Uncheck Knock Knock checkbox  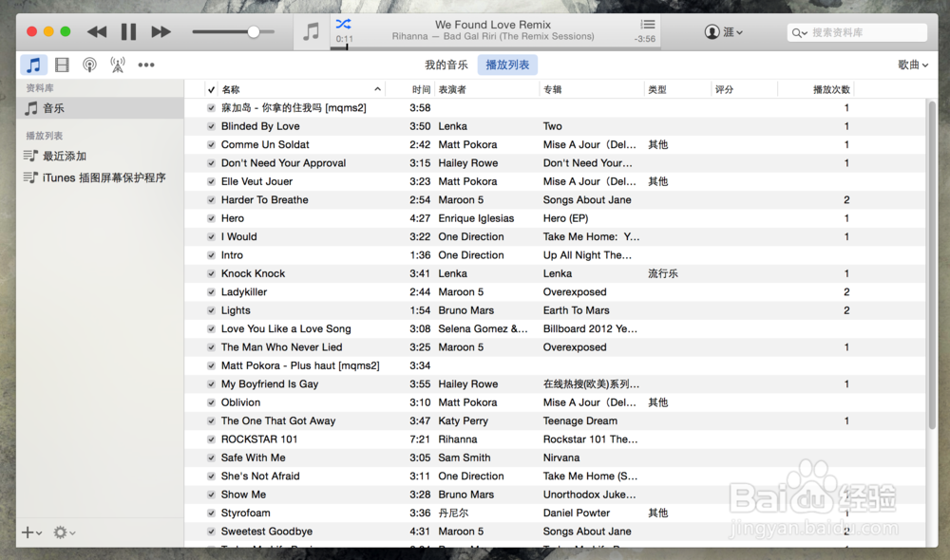pyautogui.click(x=211, y=273)
